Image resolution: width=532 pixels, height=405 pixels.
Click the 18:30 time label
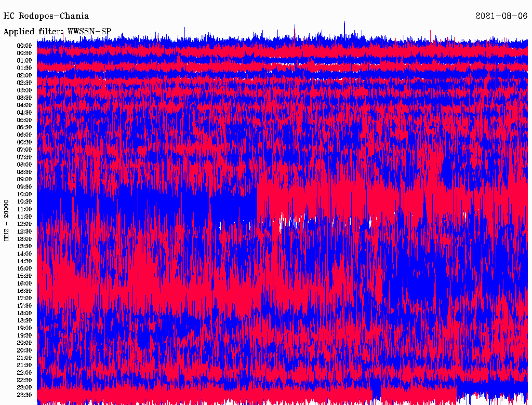(24, 320)
